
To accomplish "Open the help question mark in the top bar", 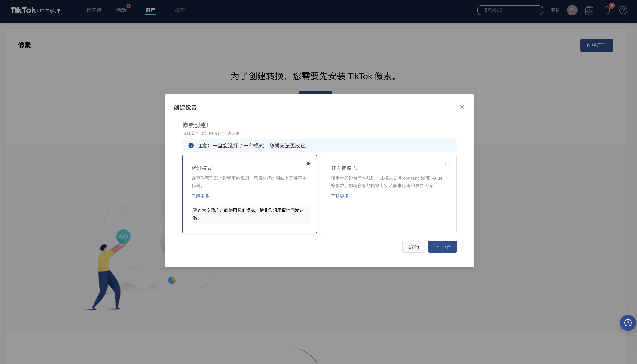I will (623, 10).
